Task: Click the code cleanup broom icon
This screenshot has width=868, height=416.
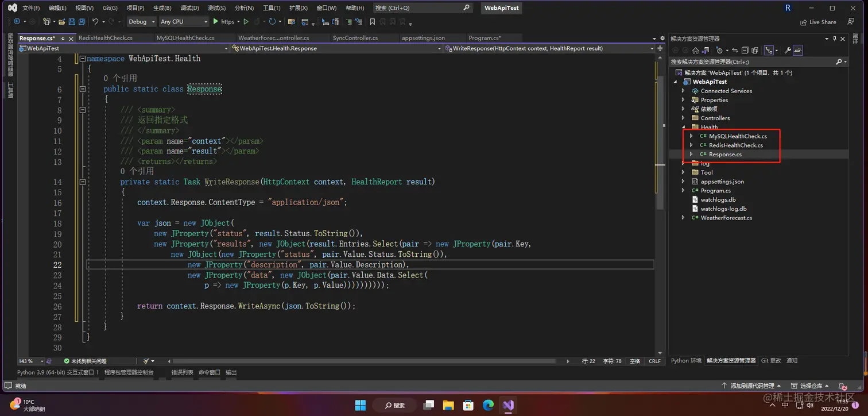Action: [x=146, y=361]
